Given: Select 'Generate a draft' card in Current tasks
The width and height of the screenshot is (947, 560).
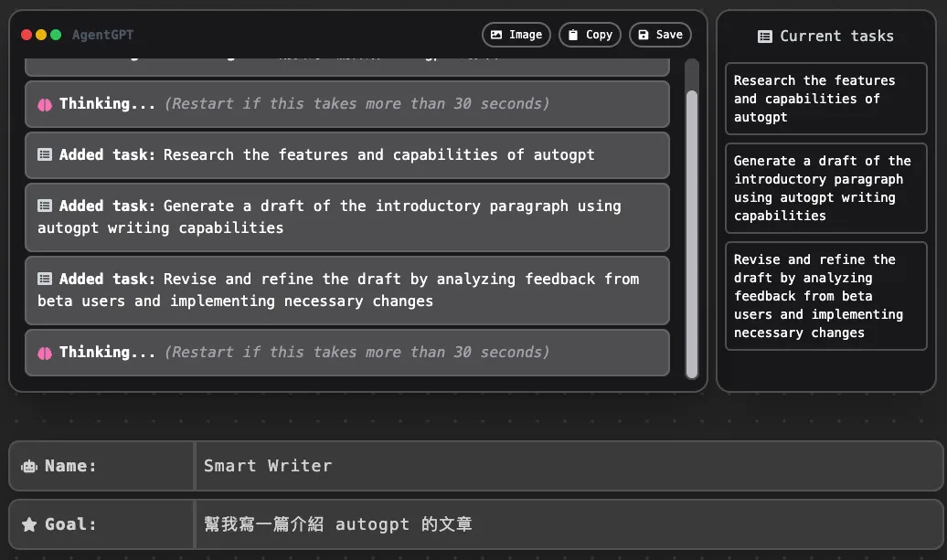Looking at the screenshot, I should coord(825,188).
